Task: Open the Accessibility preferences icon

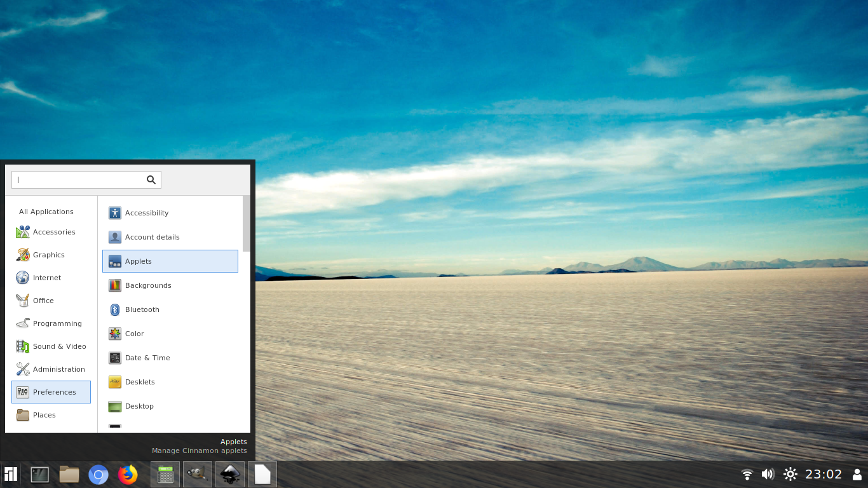Action: click(114, 213)
